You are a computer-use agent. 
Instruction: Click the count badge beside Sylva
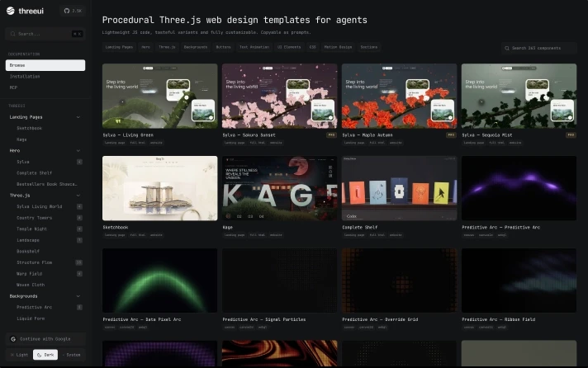pyautogui.click(x=79, y=162)
